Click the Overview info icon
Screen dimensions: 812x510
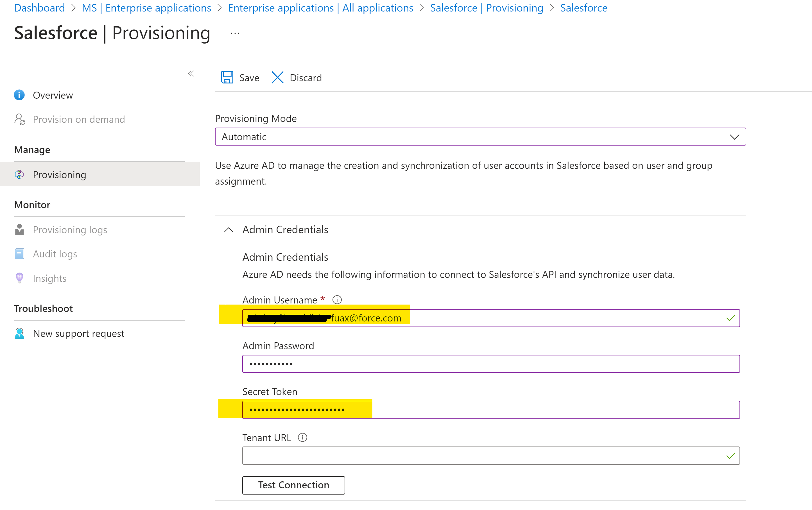19,95
